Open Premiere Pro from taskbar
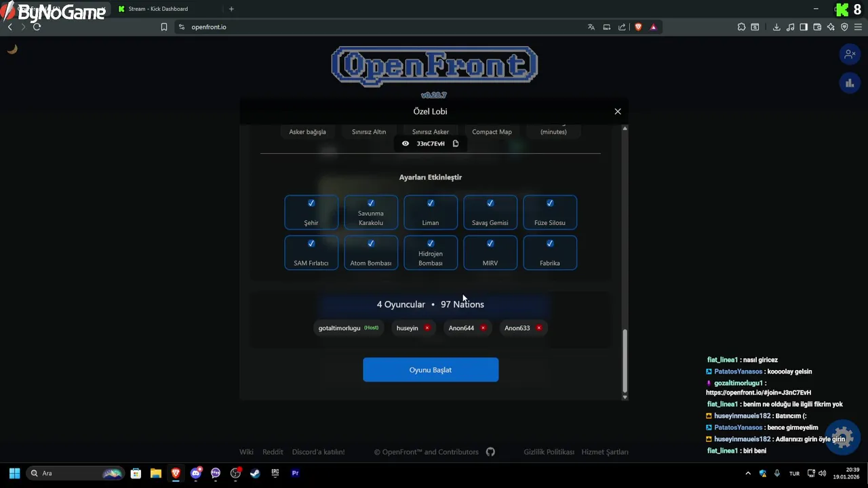This screenshot has height=488, width=868. [x=295, y=473]
